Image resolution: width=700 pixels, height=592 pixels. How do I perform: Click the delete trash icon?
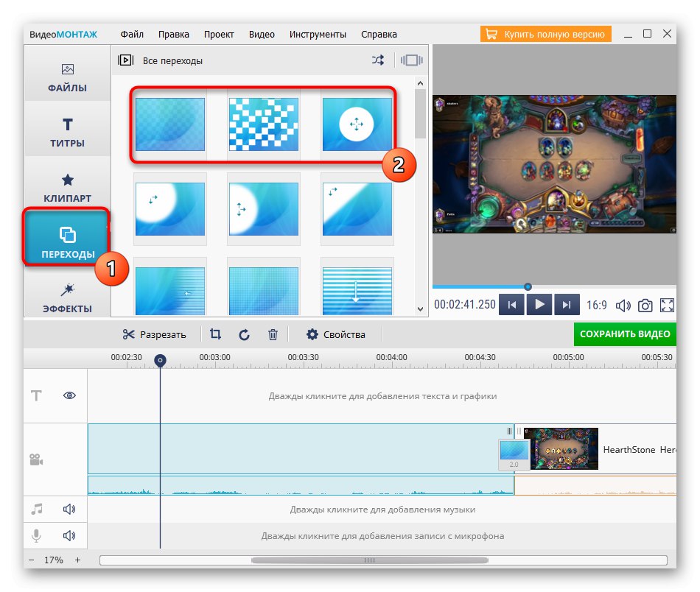pyautogui.click(x=273, y=334)
